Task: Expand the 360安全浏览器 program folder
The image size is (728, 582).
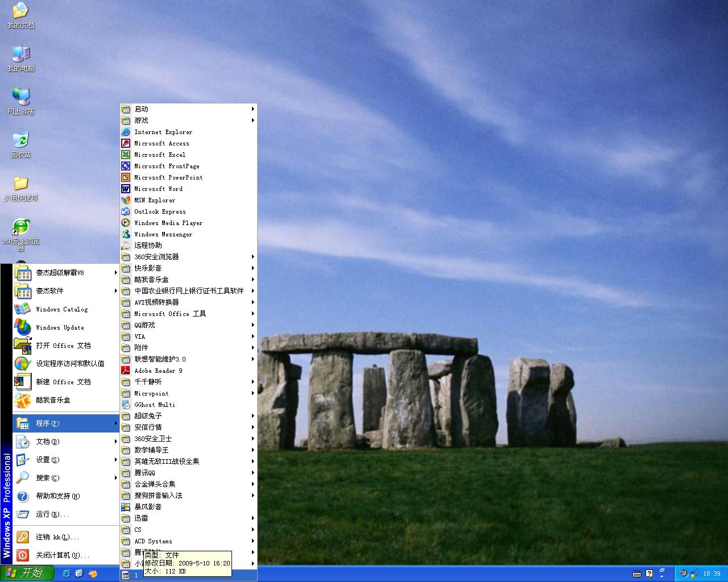Action: coord(188,257)
